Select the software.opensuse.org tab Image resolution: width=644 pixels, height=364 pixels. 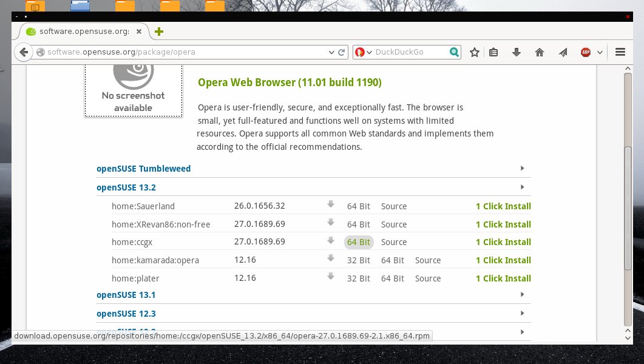84,31
